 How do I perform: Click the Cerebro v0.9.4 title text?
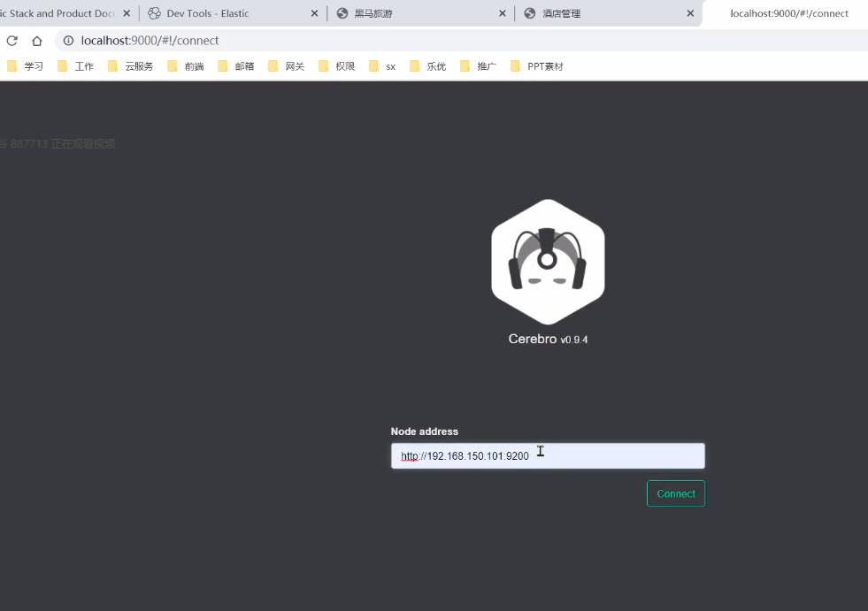click(548, 339)
